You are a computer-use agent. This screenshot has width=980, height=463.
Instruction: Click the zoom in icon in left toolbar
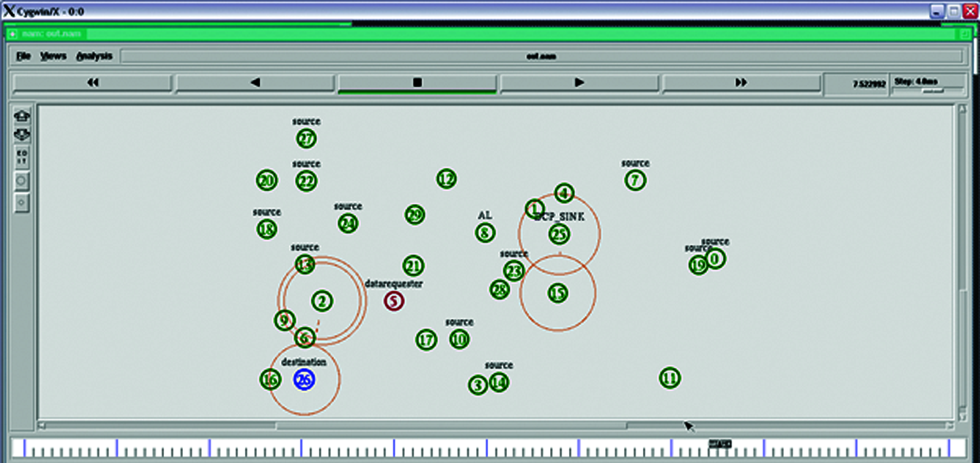pos(22,116)
